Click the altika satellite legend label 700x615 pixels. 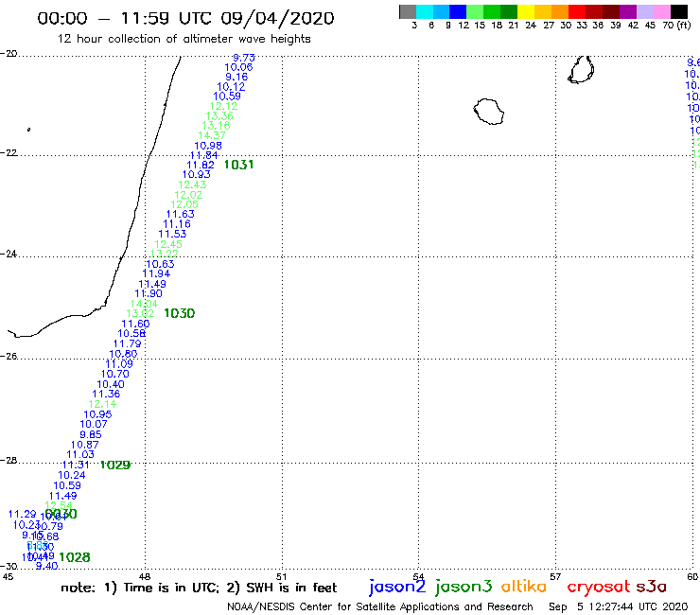(524, 587)
